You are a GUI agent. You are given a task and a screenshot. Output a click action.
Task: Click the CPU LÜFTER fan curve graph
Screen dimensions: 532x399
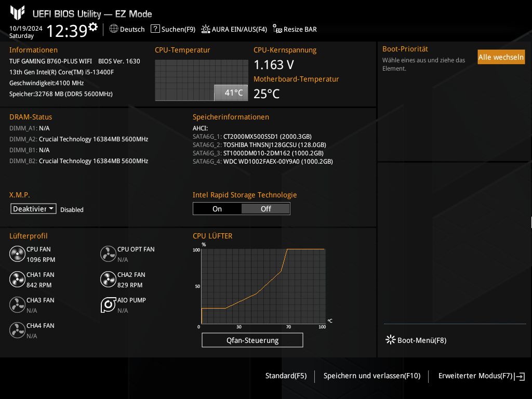point(263,286)
